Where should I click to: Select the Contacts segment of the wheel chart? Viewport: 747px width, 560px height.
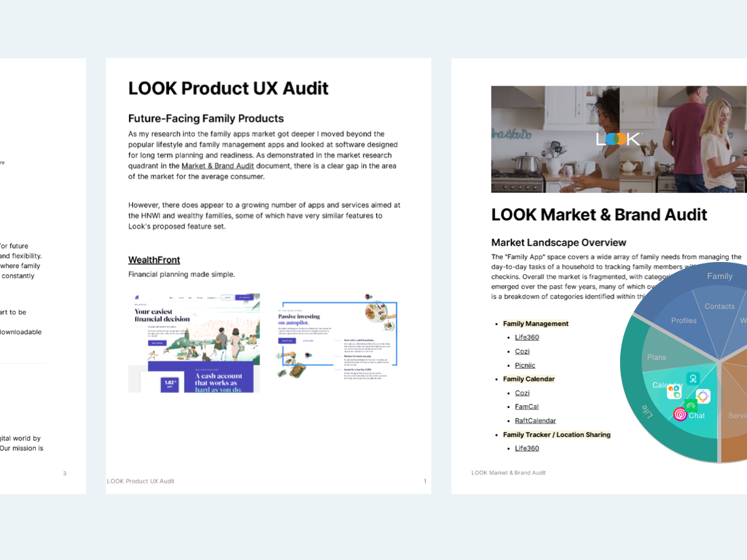tap(719, 306)
